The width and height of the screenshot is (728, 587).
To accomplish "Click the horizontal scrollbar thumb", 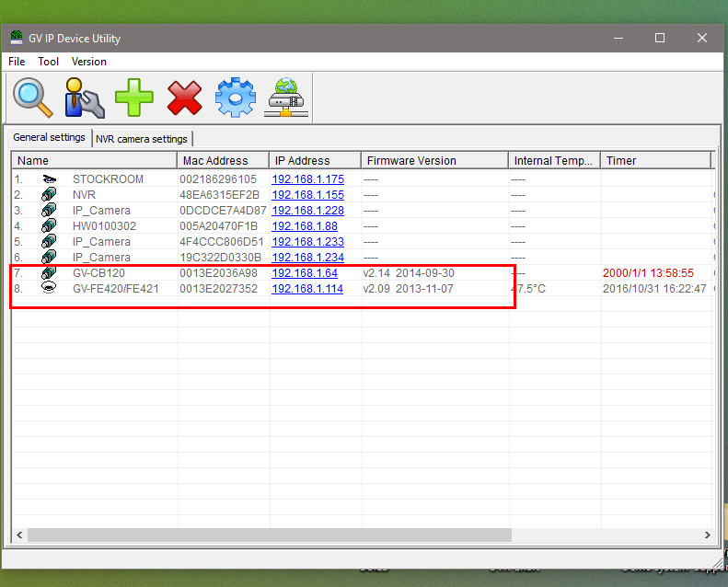I will pos(270,535).
